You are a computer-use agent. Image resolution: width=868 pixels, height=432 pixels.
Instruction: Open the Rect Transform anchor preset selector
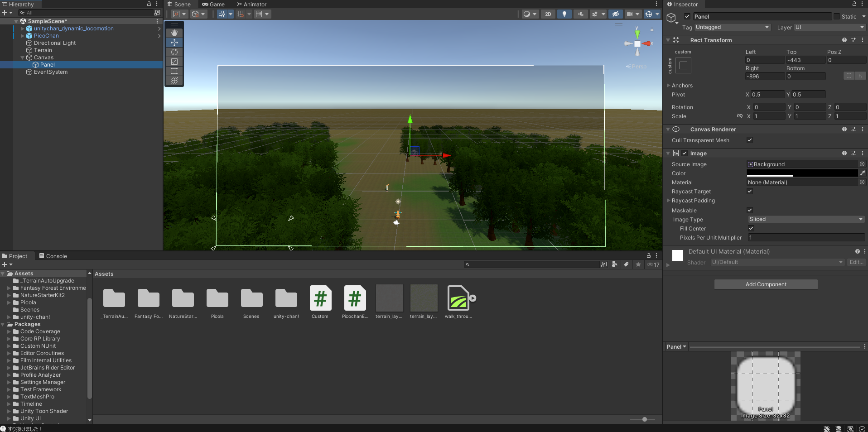pos(684,65)
